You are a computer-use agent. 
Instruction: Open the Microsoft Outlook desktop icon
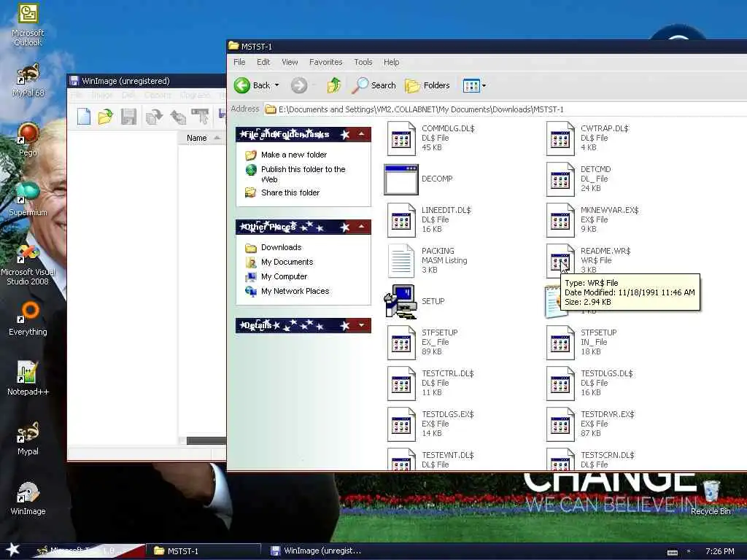(28, 26)
